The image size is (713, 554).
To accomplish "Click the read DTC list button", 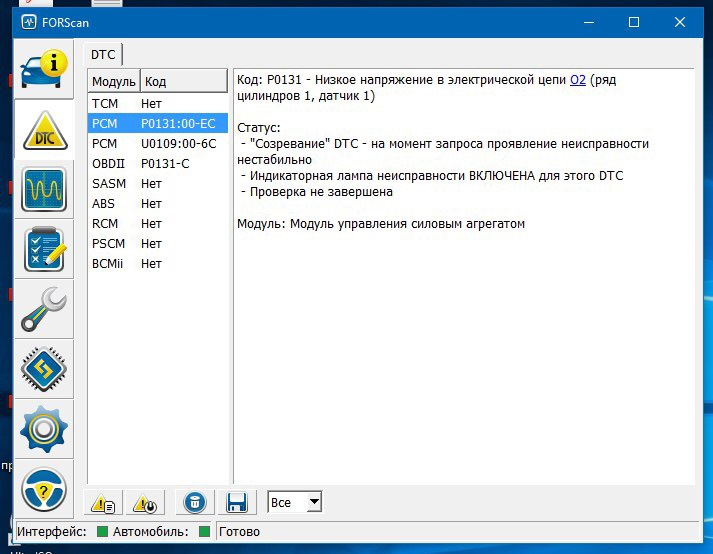I will pyautogui.click(x=103, y=503).
